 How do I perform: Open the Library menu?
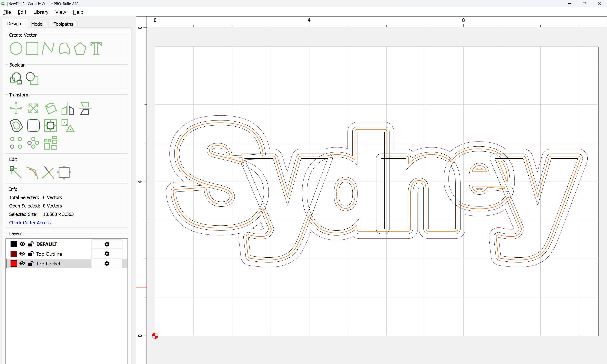[x=41, y=12]
